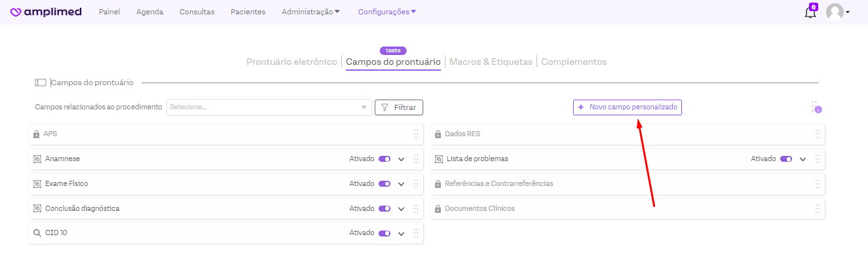The width and height of the screenshot is (868, 262).
Task: Click the dotted info icon at top right
Action: 816,107
